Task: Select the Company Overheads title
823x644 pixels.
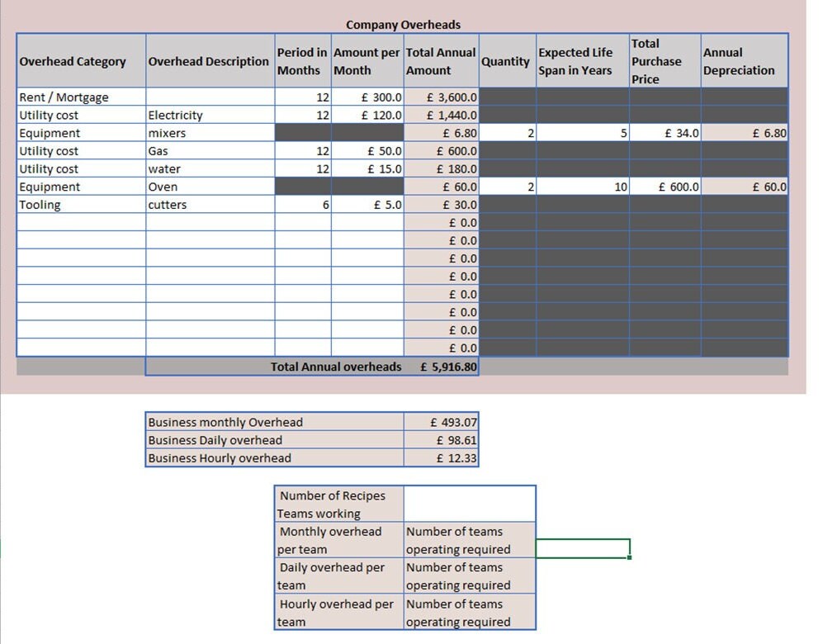Action: click(403, 25)
